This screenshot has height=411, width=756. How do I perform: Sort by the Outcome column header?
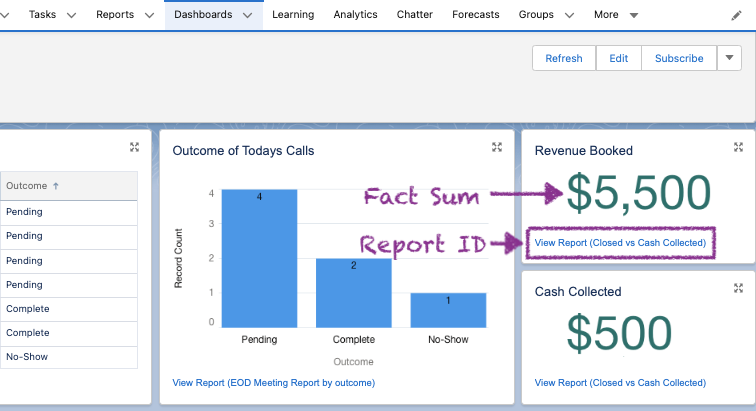click(x=32, y=186)
